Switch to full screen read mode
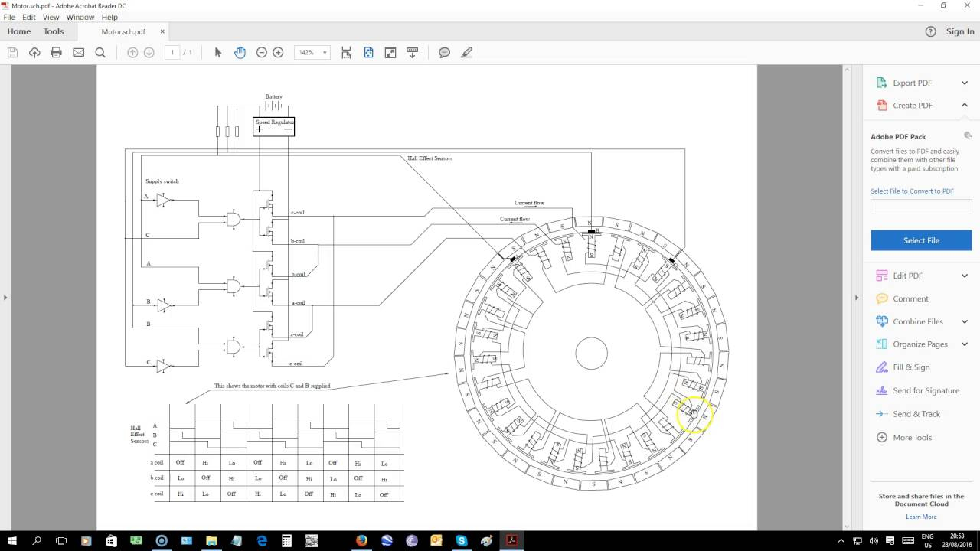Viewport: 980px width, 551px height. 390,52
